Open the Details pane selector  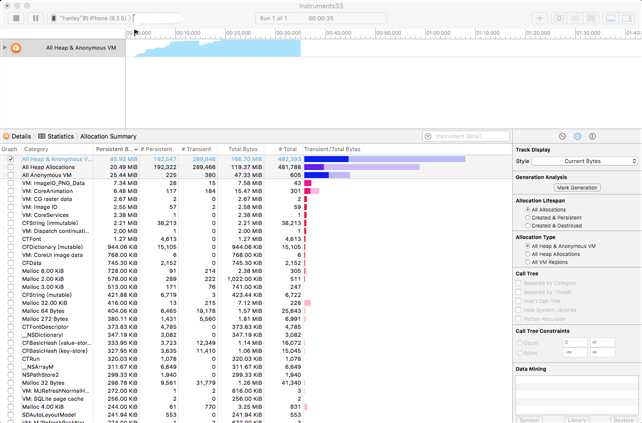point(17,136)
